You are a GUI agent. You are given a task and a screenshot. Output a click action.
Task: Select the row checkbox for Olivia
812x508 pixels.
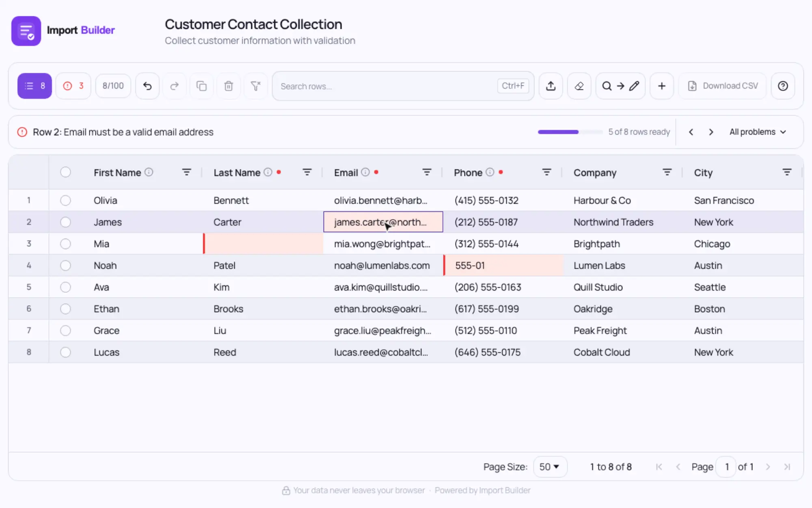coord(65,200)
